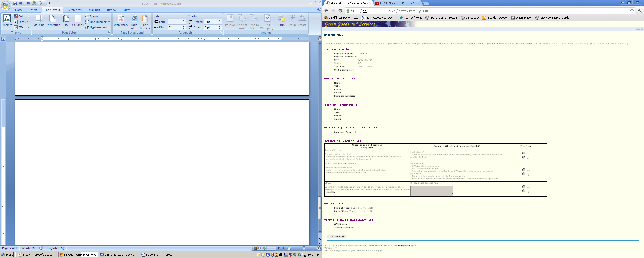Open the Breaks dropdown
Screen dimensions: 644x258
click(93, 16)
